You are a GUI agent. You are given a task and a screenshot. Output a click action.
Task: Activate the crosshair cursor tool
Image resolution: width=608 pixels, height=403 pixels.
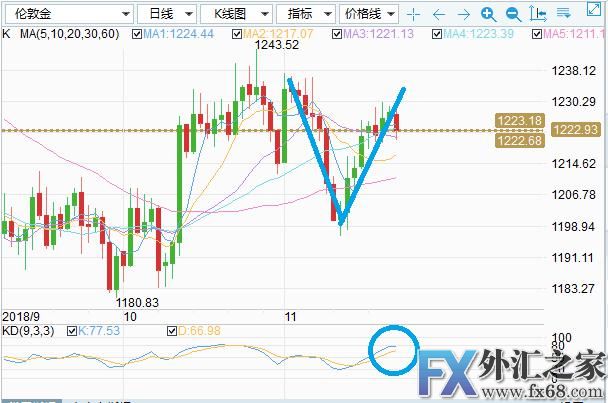[x=413, y=14]
